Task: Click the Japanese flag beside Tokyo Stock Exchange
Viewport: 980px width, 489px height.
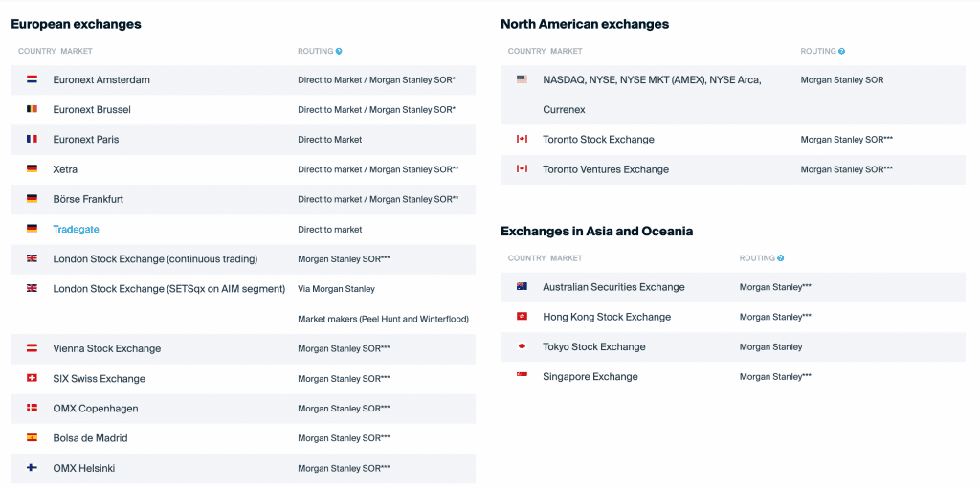Action: pos(522,346)
